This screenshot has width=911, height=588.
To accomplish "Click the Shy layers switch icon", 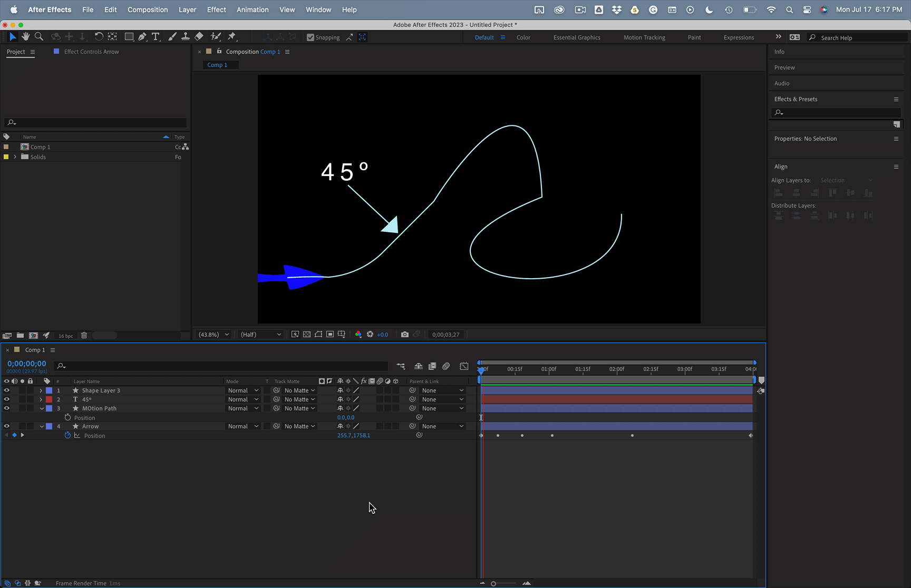I will [x=419, y=366].
